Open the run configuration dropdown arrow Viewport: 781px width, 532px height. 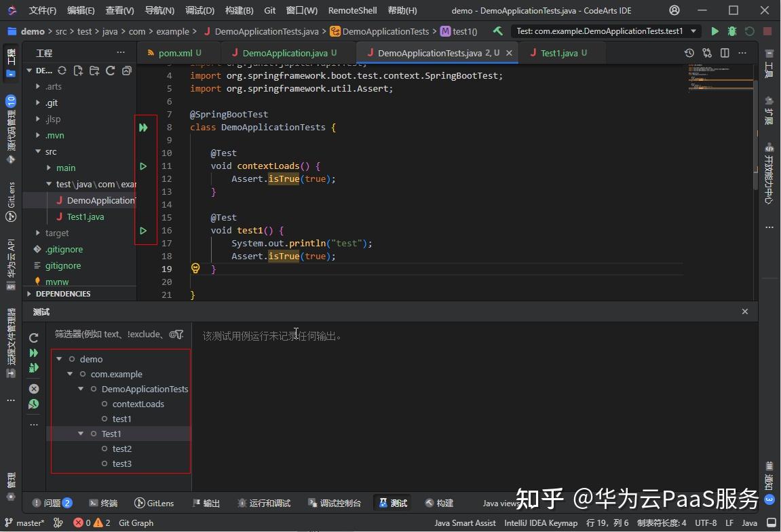coord(693,31)
